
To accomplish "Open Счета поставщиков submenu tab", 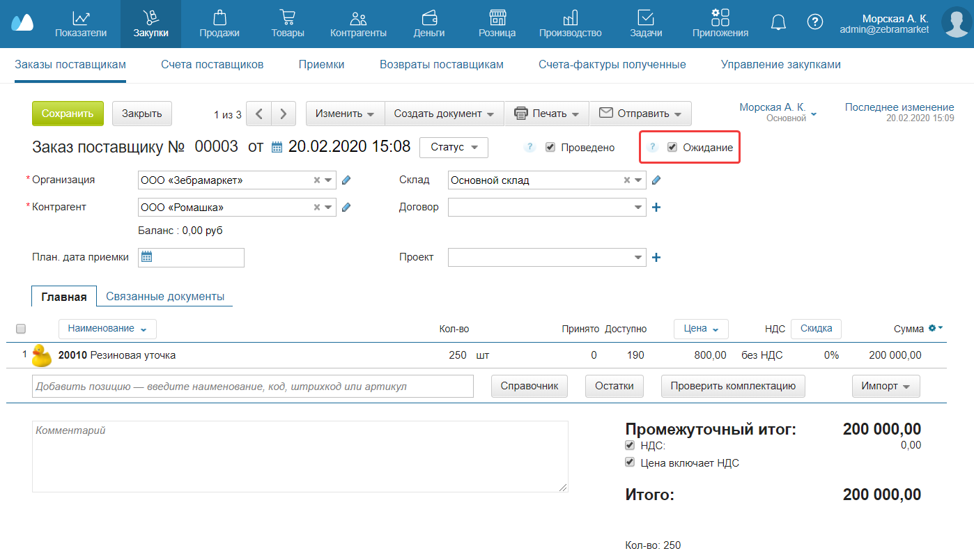I will click(x=212, y=65).
